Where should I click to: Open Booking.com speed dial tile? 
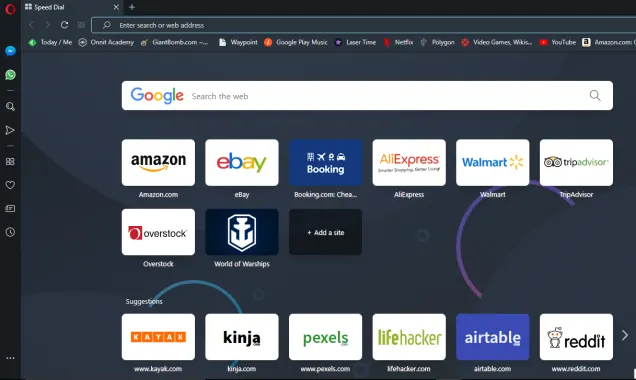[325, 163]
